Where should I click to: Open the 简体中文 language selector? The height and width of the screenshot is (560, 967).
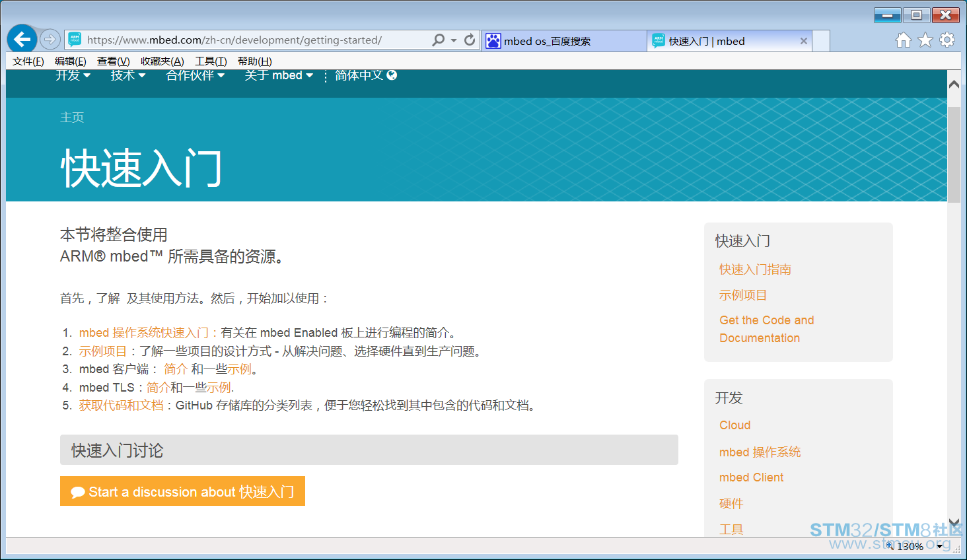pyautogui.click(x=366, y=75)
